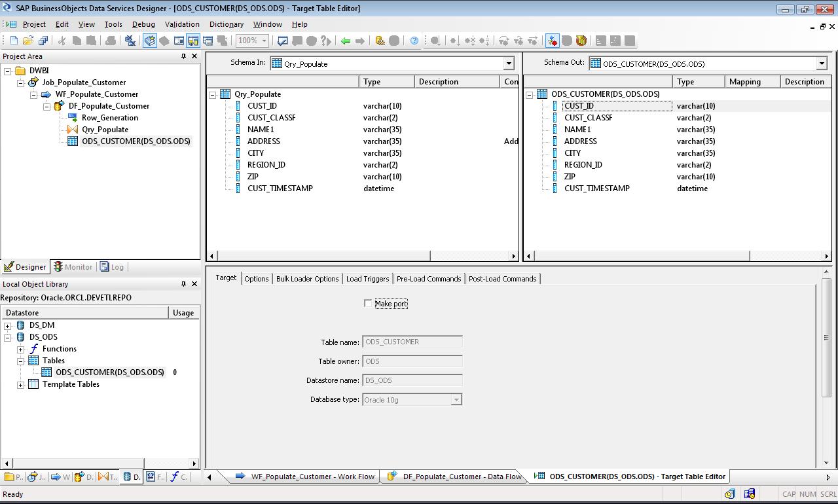Select Qry_Populate in the project tree
Screen dimensions: 838x504
(105, 130)
